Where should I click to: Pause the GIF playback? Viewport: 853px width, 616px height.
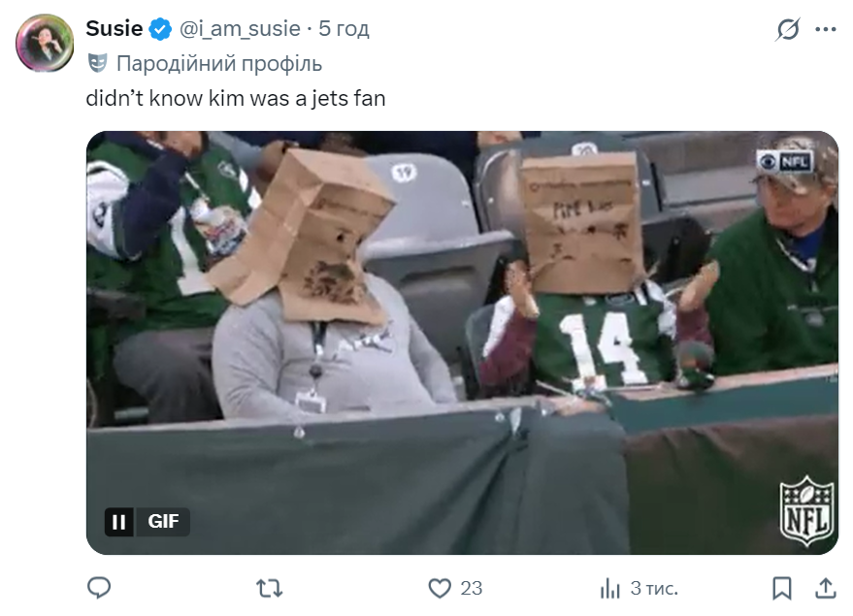pyautogui.click(x=118, y=522)
